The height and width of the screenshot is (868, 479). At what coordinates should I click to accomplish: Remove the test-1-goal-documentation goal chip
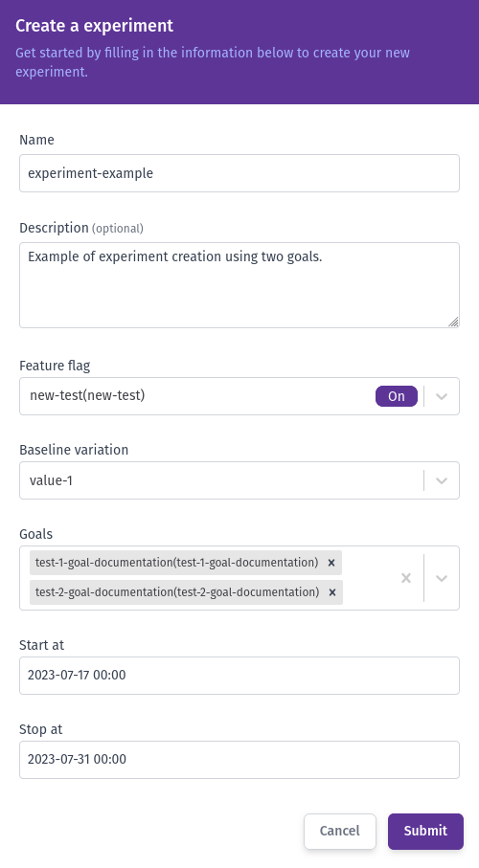pos(331,563)
